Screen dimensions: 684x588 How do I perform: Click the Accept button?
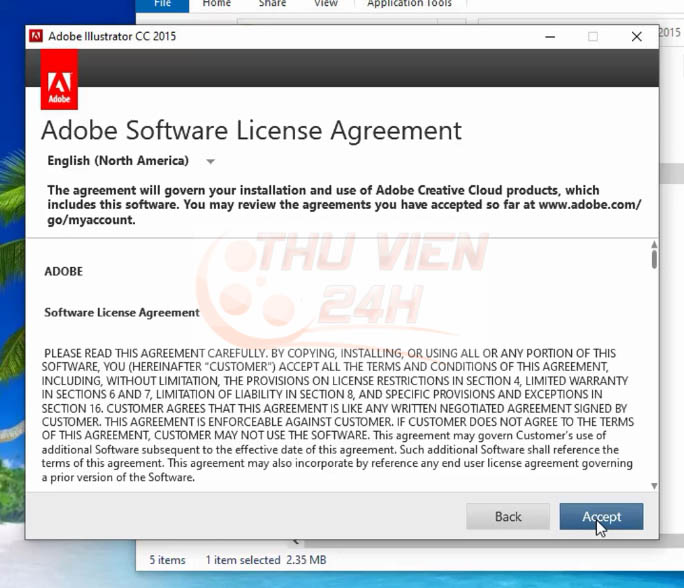tap(601, 516)
